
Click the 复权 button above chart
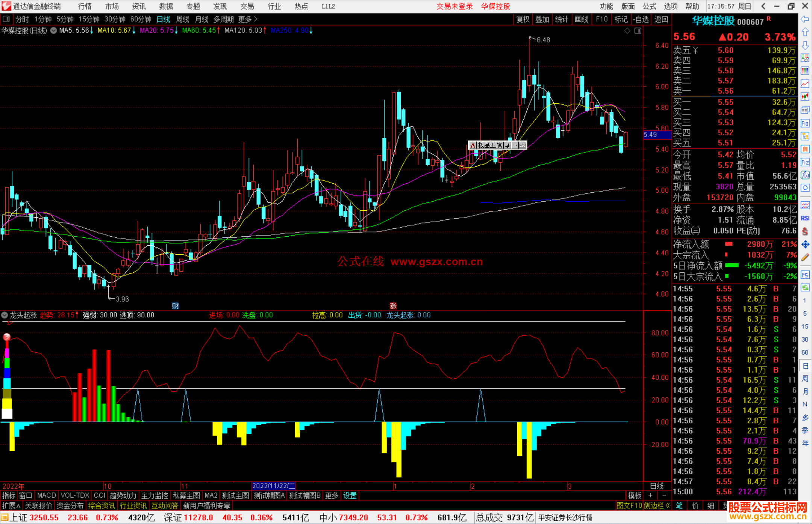tap(523, 19)
